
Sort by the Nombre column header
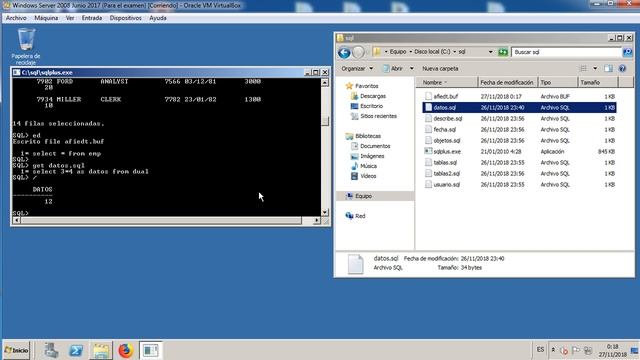pyautogui.click(x=447, y=82)
